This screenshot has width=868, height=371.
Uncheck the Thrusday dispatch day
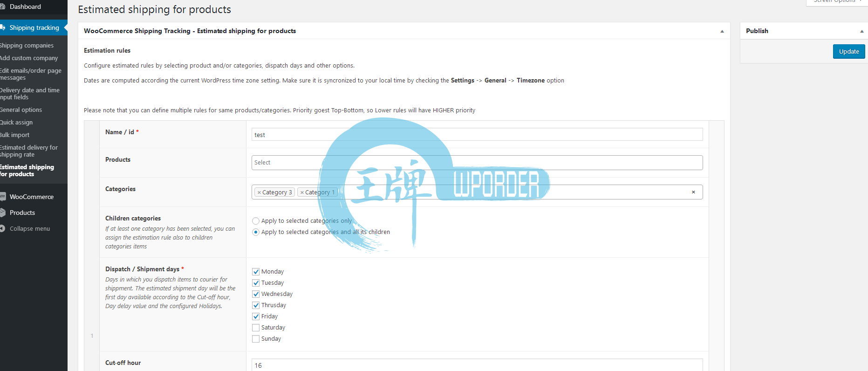click(x=256, y=305)
